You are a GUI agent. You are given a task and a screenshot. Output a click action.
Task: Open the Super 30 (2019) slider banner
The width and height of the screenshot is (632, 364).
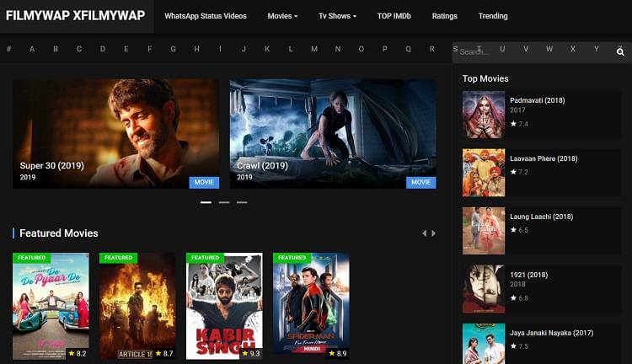coord(116,134)
